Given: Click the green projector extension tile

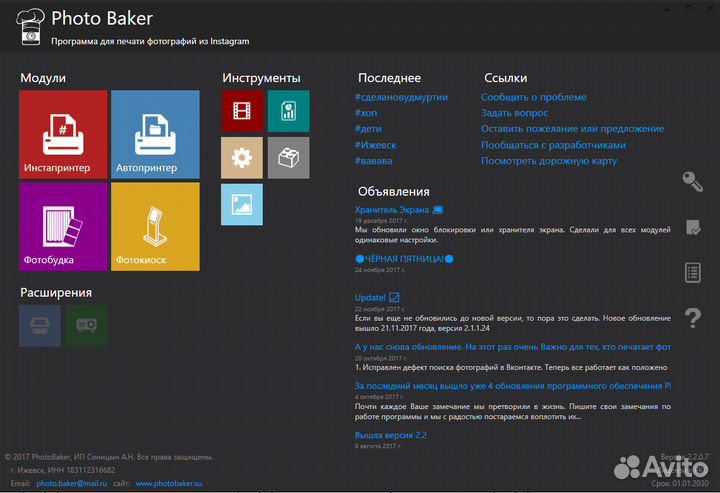Looking at the screenshot, I should [86, 325].
